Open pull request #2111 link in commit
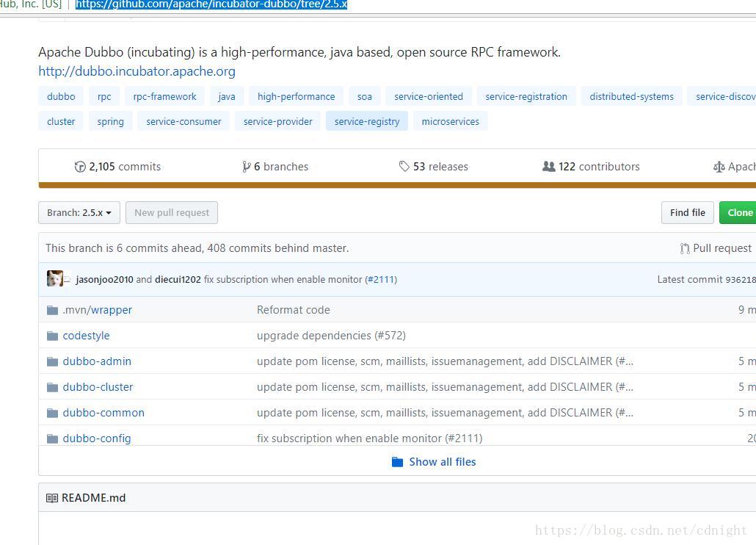Viewport: 756px width, 545px height. click(x=381, y=280)
